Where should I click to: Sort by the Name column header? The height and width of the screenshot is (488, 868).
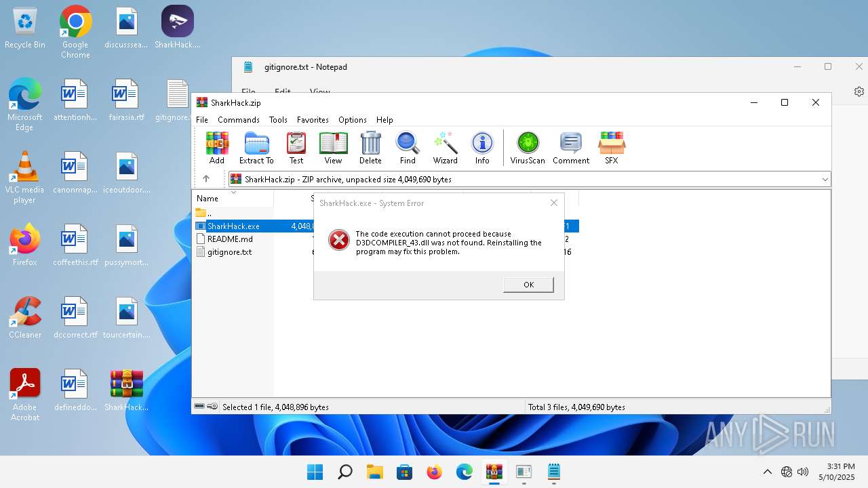(x=234, y=199)
